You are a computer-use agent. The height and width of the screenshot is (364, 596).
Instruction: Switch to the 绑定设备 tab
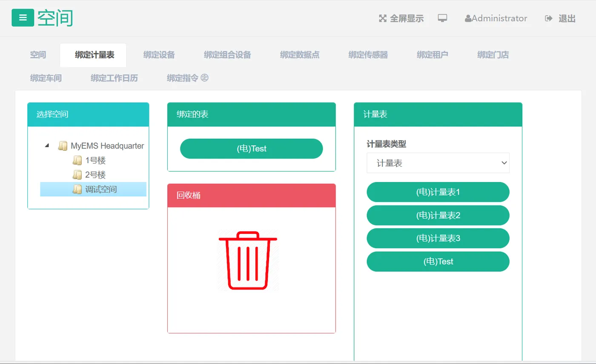[x=159, y=54]
